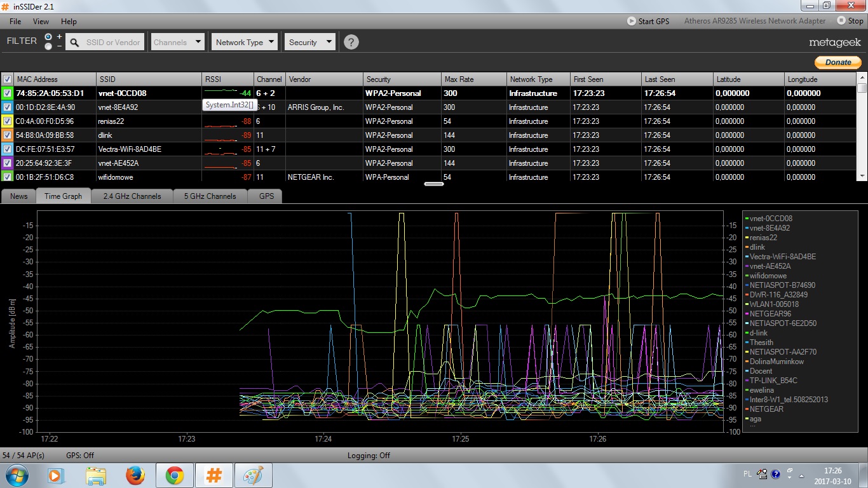The width and height of the screenshot is (868, 488).
Task: Open File Explorer from taskbar
Action: coord(96,475)
